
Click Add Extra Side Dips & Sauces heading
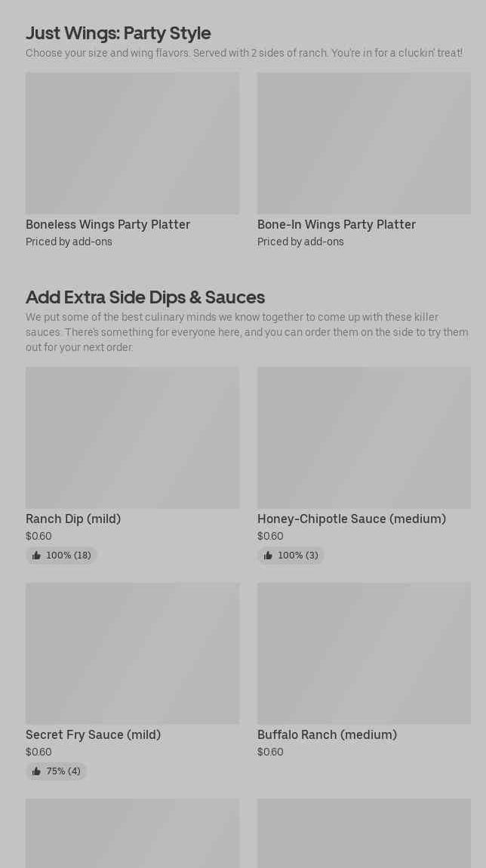pyautogui.click(x=145, y=297)
